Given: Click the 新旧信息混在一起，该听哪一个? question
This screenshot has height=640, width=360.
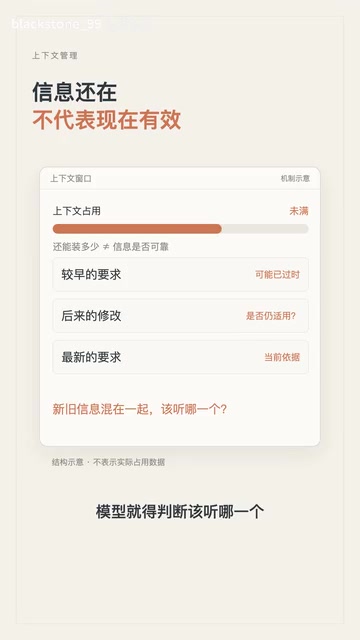Looking at the screenshot, I should [x=140, y=409].
